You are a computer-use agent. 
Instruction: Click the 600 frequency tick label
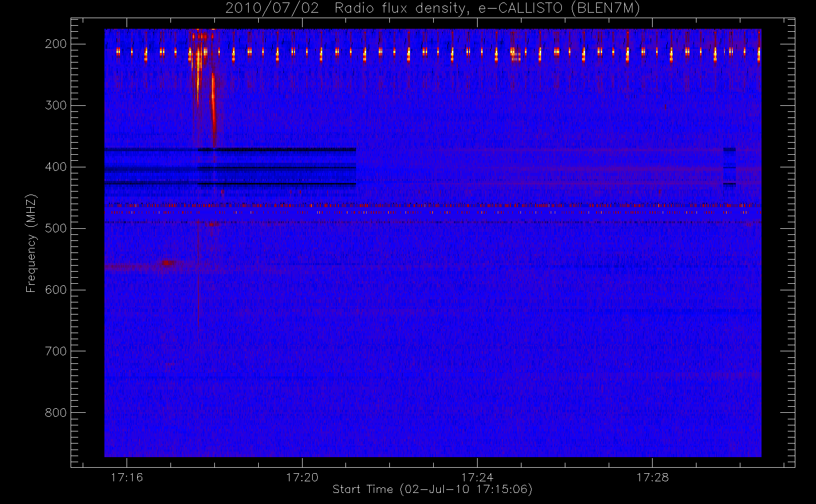(x=56, y=290)
